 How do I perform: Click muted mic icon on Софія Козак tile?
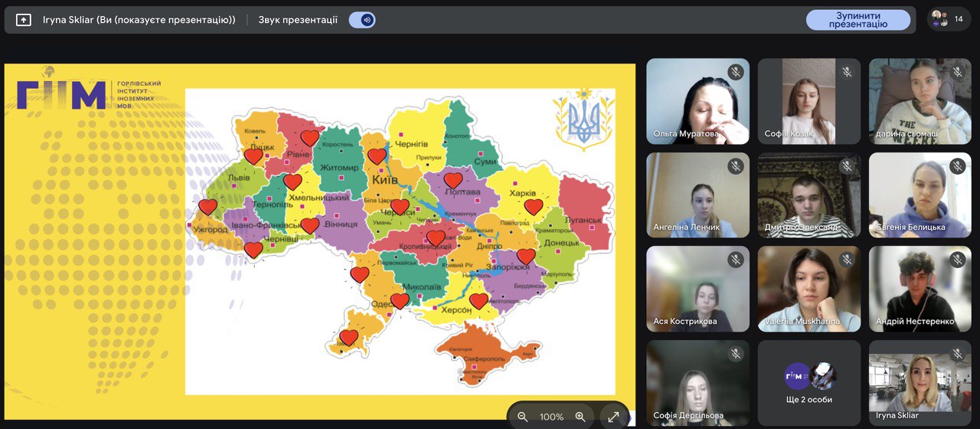(x=847, y=72)
